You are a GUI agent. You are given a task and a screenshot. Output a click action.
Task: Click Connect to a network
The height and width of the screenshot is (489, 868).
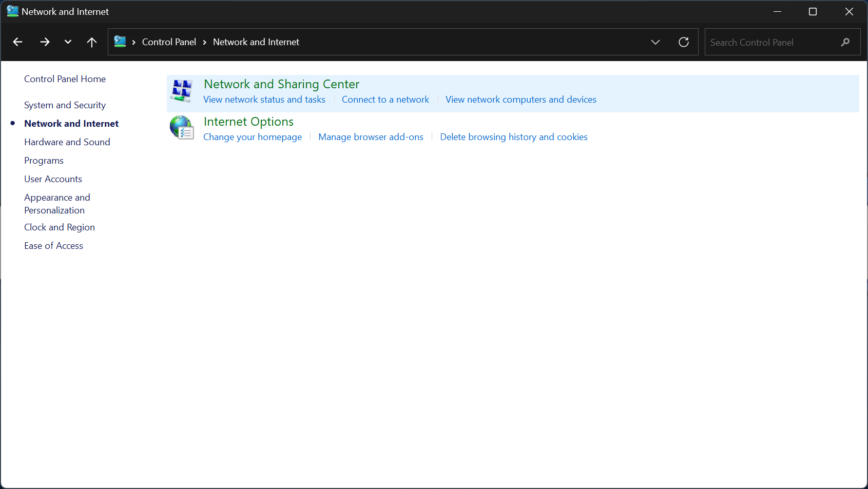tap(385, 100)
